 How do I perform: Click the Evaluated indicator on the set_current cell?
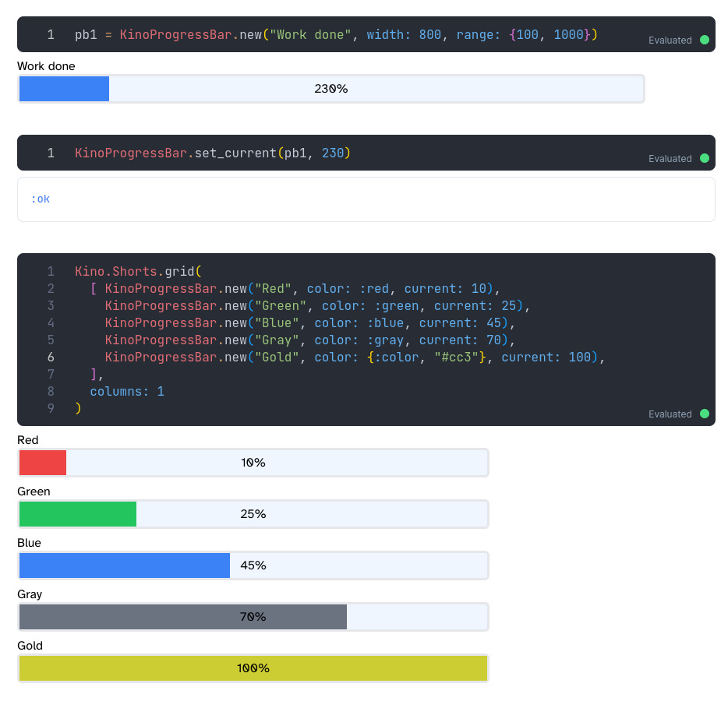pyautogui.click(x=705, y=158)
